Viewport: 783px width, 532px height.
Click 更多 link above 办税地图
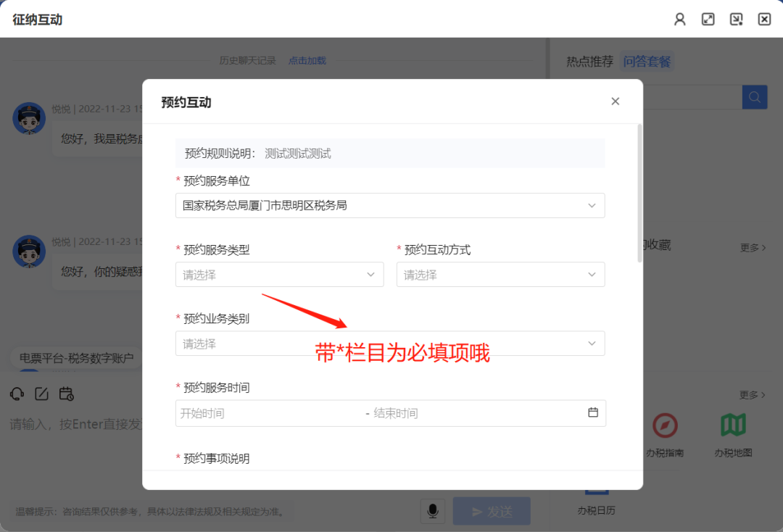[752, 395]
